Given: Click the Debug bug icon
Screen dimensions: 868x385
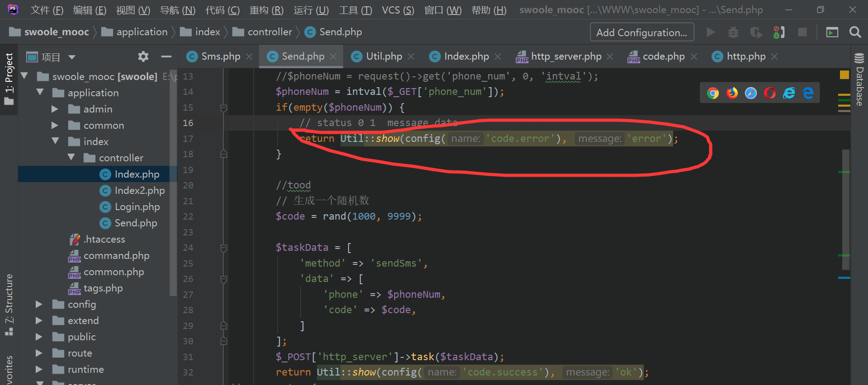Looking at the screenshot, I should 733,32.
